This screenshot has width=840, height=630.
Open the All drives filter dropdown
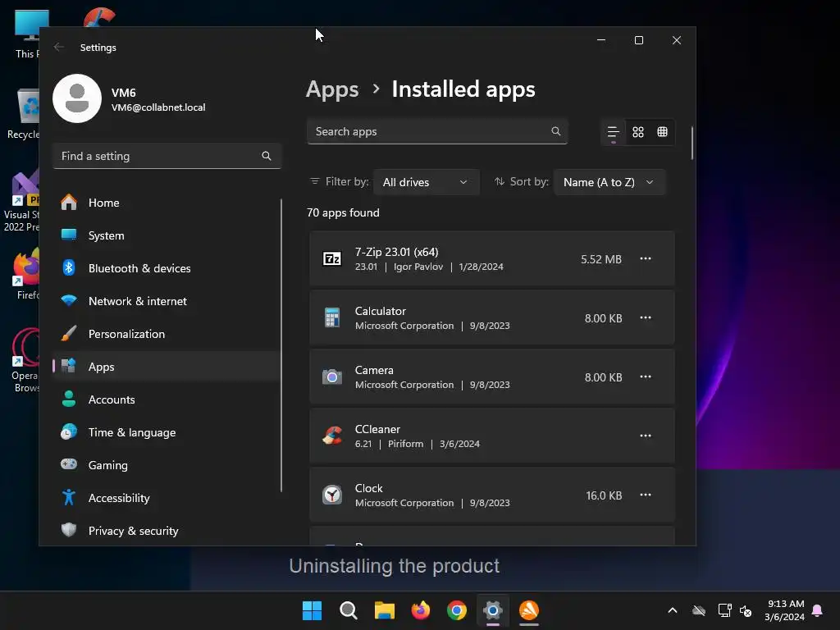point(426,182)
